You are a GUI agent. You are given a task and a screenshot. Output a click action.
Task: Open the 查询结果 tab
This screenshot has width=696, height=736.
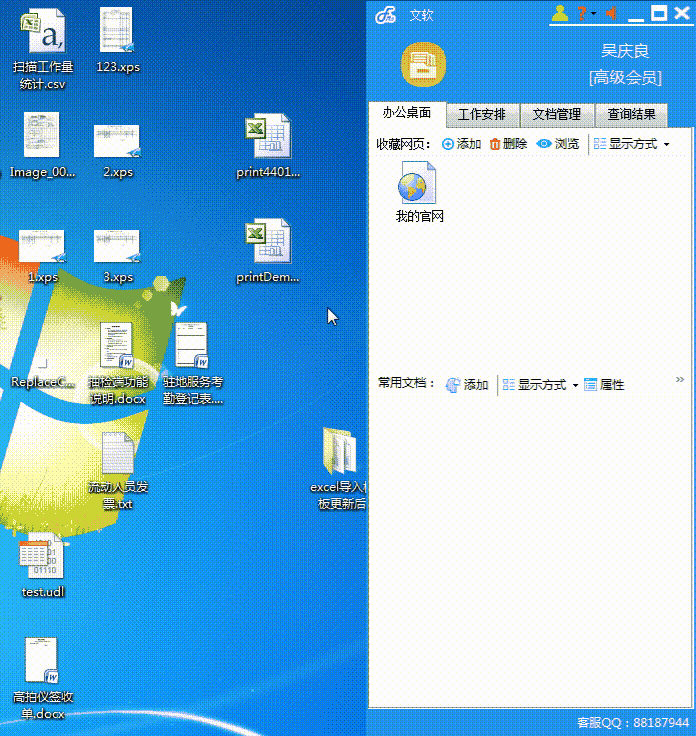point(631,115)
